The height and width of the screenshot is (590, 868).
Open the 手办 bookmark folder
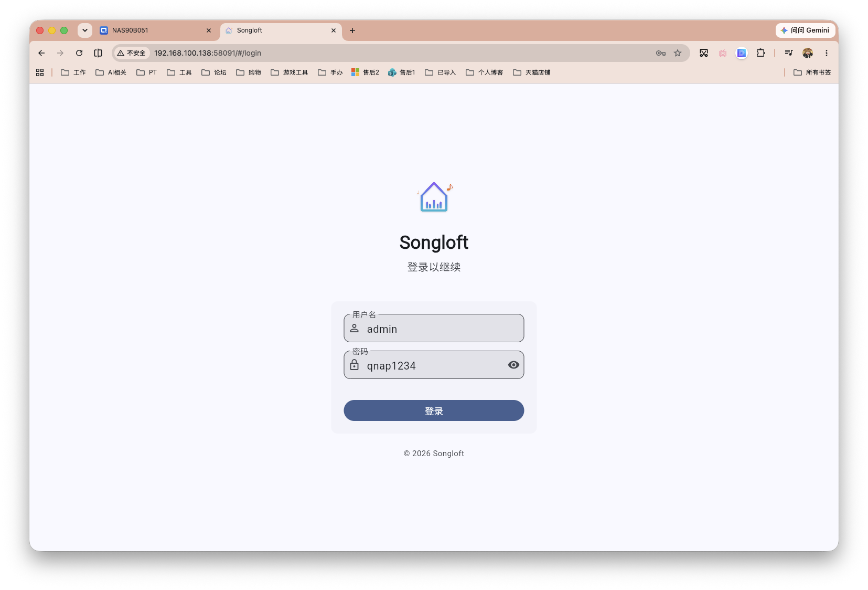[330, 72]
